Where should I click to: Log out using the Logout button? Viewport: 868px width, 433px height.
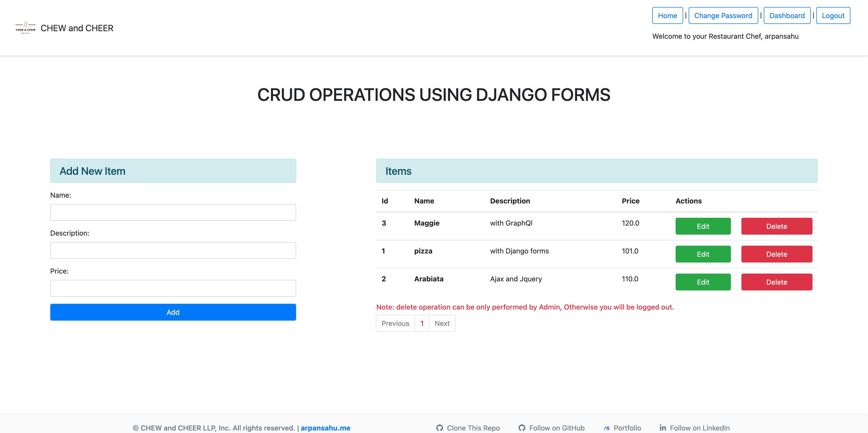(833, 16)
